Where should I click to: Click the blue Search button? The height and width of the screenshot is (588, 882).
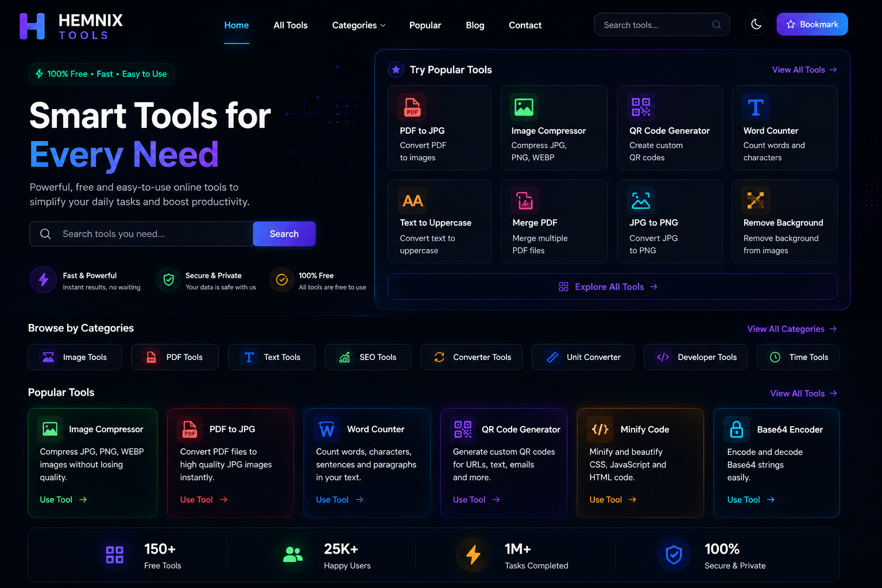click(284, 234)
